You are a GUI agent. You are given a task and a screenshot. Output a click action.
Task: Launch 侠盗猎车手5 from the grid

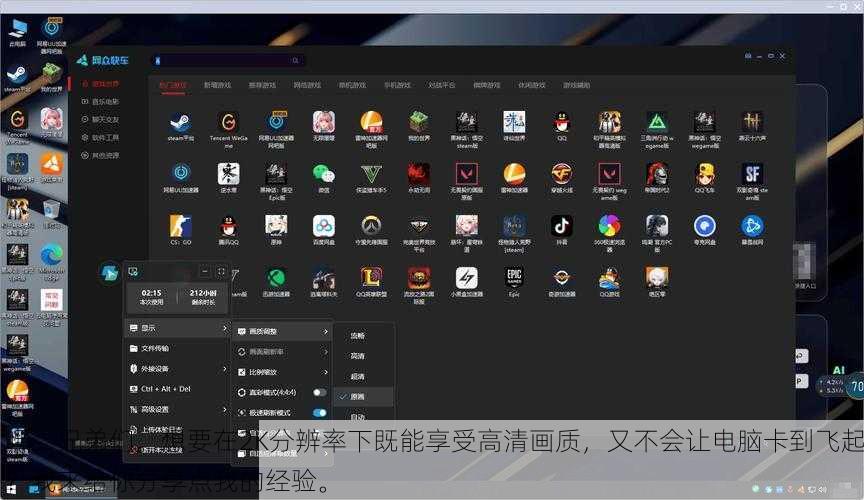tap(371, 174)
